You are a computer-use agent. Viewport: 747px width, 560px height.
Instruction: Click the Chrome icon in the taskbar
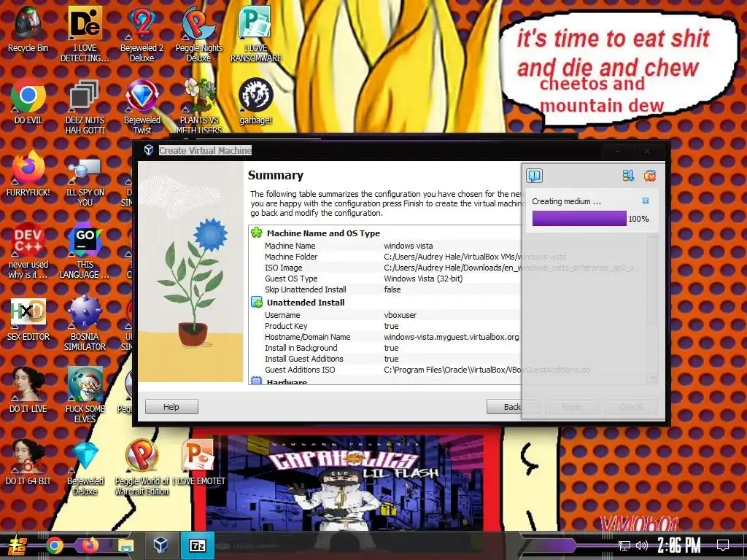55,545
